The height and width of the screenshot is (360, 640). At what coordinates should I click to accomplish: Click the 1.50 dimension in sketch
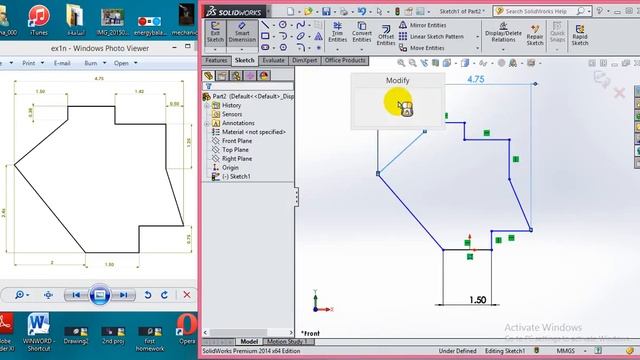pyautogui.click(x=477, y=300)
